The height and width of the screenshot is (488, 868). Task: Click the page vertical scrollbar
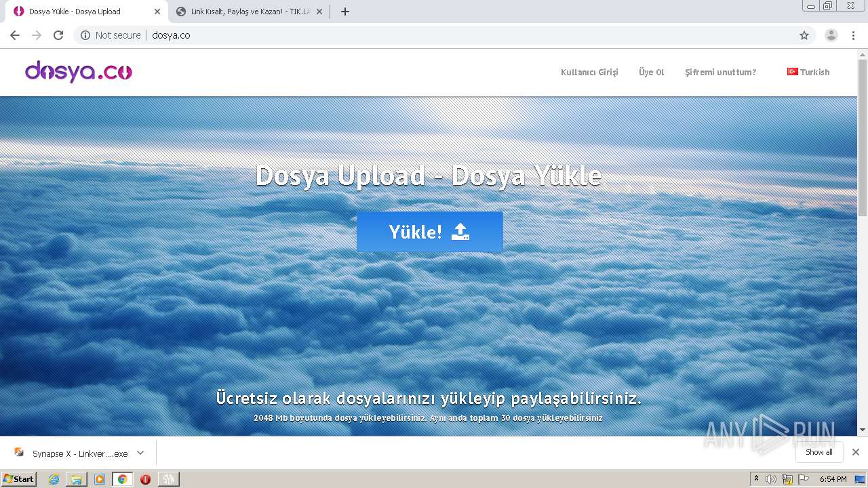[863, 139]
